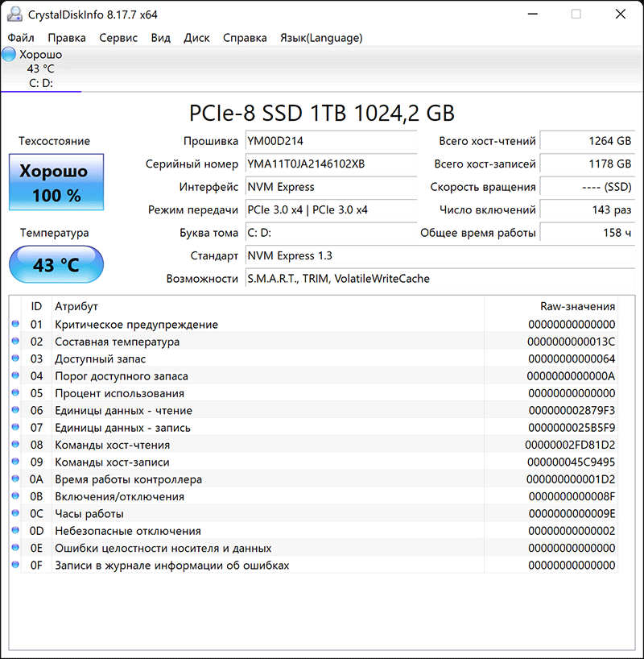Click status orb for Команды хост-чтения row
644x659 pixels.
(15, 444)
